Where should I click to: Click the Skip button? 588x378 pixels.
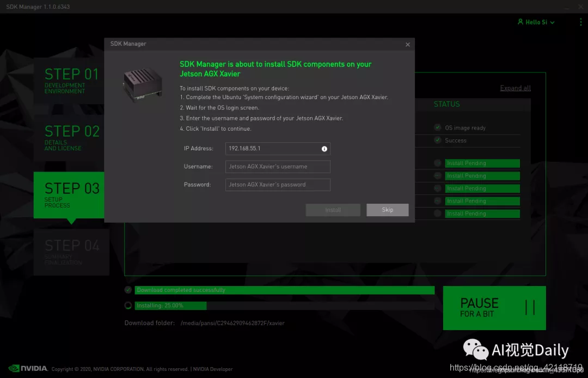pos(388,210)
